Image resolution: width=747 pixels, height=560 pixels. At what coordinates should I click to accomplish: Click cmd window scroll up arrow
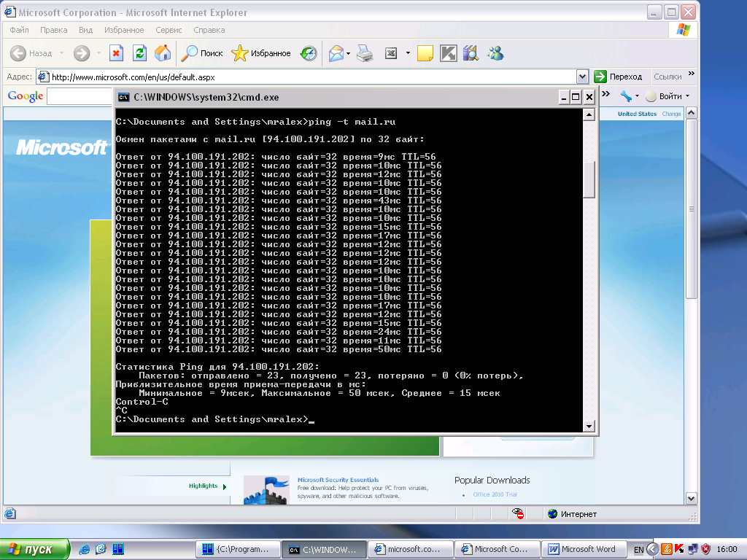tap(589, 114)
